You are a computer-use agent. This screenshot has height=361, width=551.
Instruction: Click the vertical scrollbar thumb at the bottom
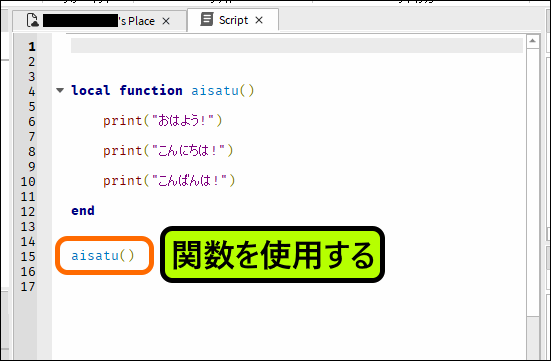[x=533, y=337]
